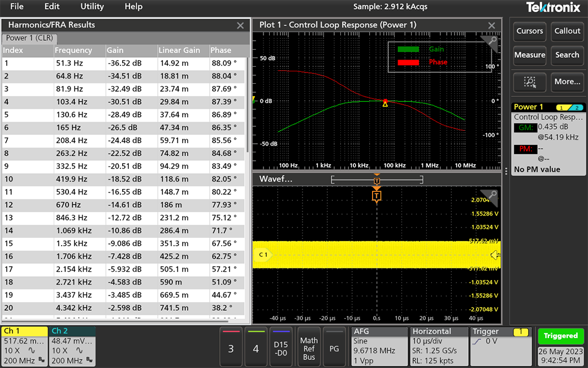Image resolution: width=588 pixels, height=368 pixels.
Task: Open the Horizontal settings badge
Action: pos(438,345)
